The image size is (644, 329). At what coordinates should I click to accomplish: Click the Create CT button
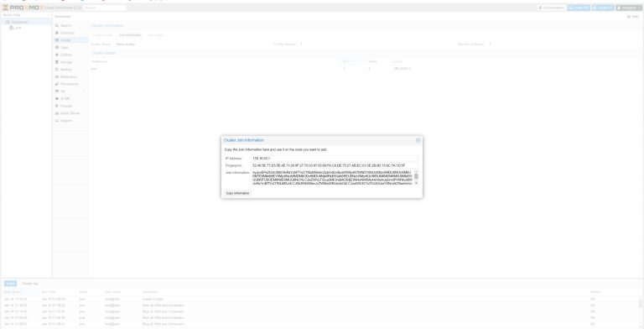click(x=603, y=8)
